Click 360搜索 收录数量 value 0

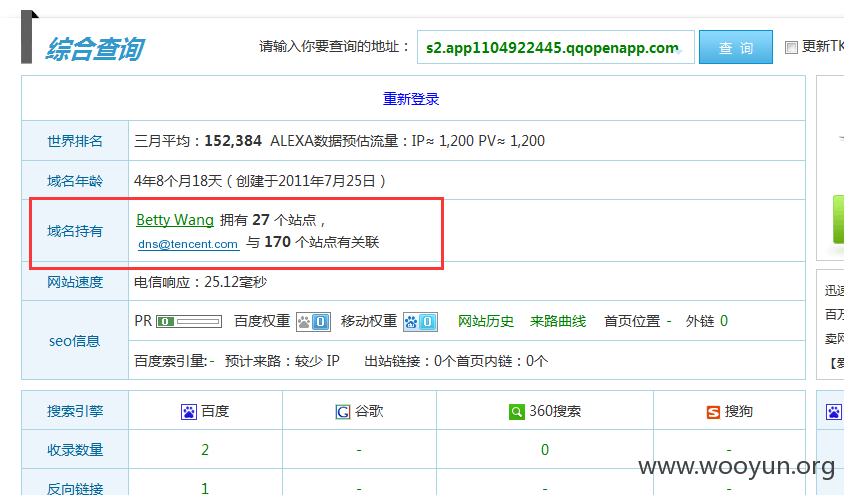pos(545,450)
